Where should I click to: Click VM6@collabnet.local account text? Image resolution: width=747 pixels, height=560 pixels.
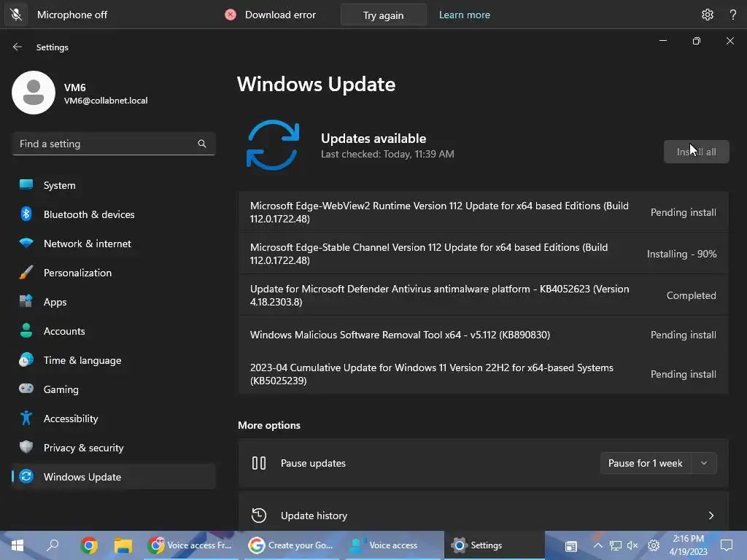click(106, 101)
